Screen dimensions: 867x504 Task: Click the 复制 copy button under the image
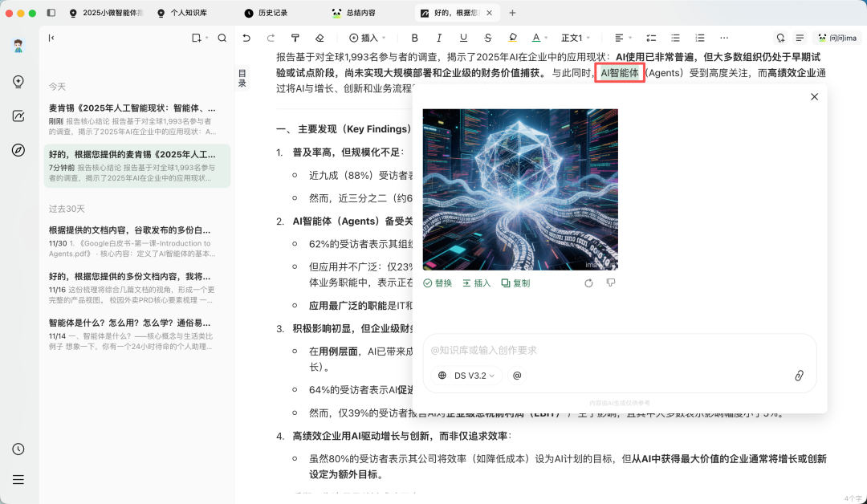515,282
